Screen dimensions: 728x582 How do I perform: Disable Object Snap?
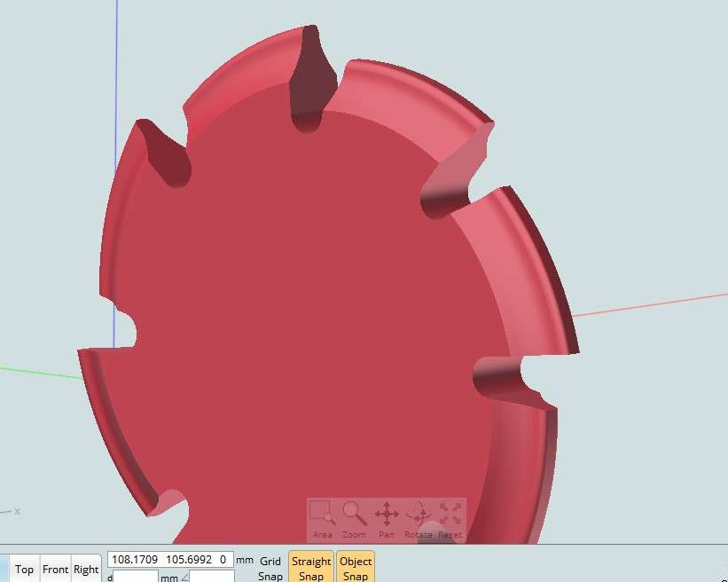[x=356, y=568]
